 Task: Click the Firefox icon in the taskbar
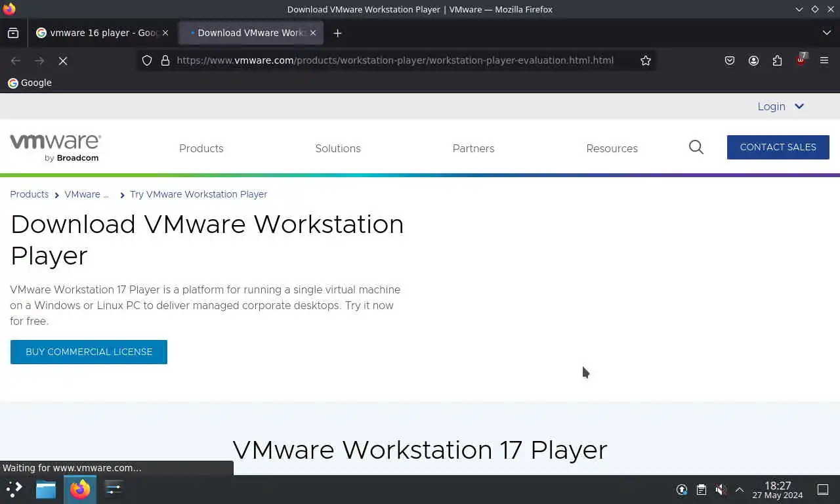(80, 489)
